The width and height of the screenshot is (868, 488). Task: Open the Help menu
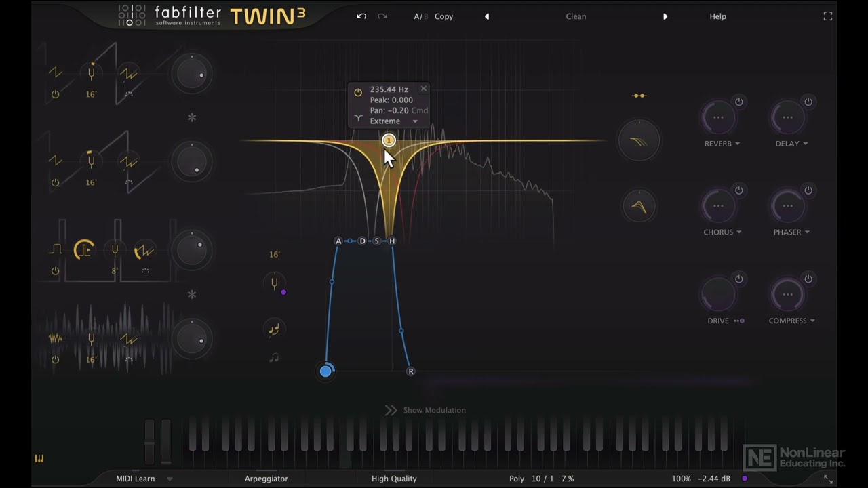pyautogui.click(x=717, y=16)
